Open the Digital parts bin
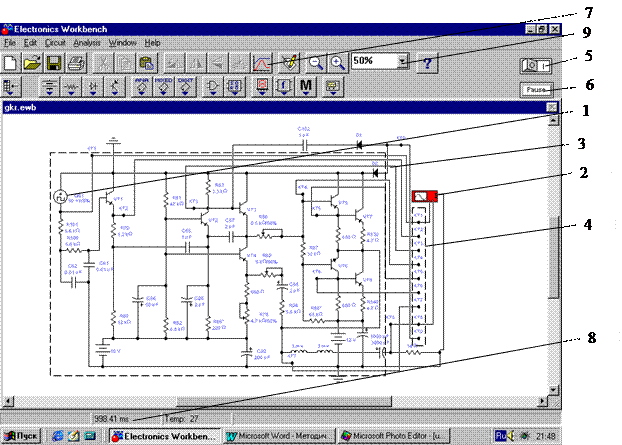This screenshot has height=445, width=622. coord(234,87)
